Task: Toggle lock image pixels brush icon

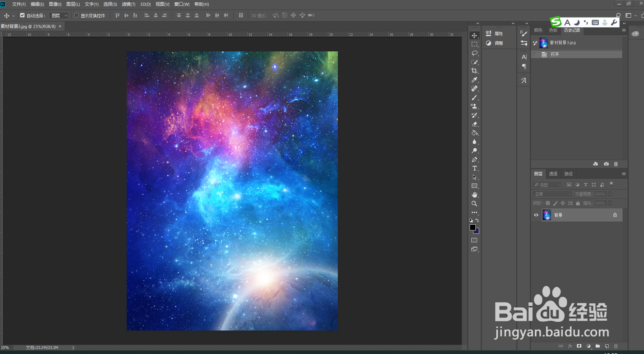Action: 555,203
